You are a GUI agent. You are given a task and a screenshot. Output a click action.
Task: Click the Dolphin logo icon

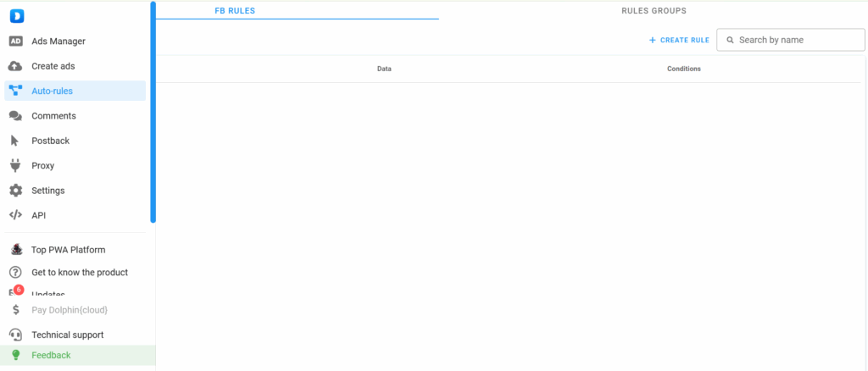[x=16, y=16]
